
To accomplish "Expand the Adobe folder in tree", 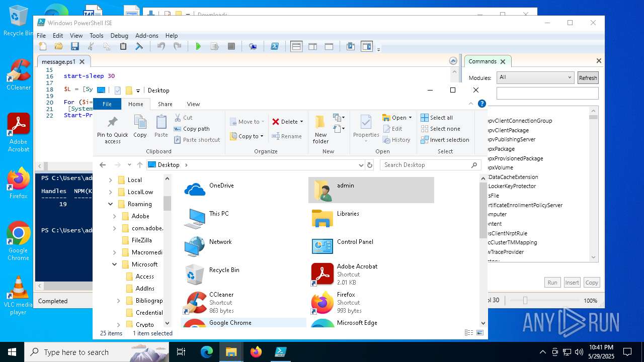I will pyautogui.click(x=114, y=216).
